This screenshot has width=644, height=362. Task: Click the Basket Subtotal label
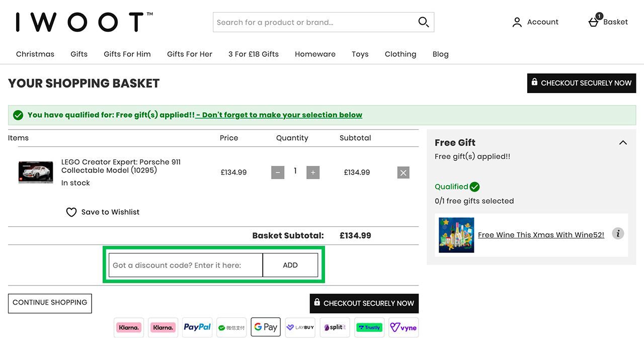coord(288,235)
